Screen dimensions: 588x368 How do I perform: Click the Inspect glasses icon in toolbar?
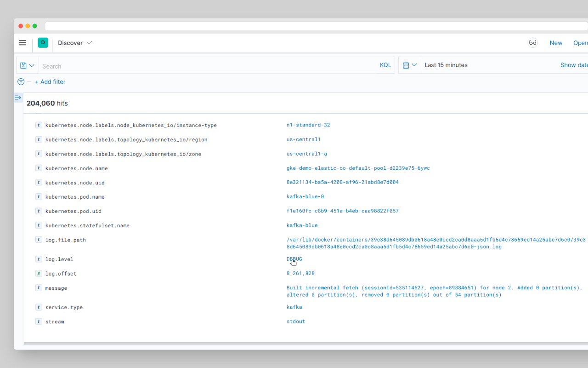pyautogui.click(x=532, y=42)
